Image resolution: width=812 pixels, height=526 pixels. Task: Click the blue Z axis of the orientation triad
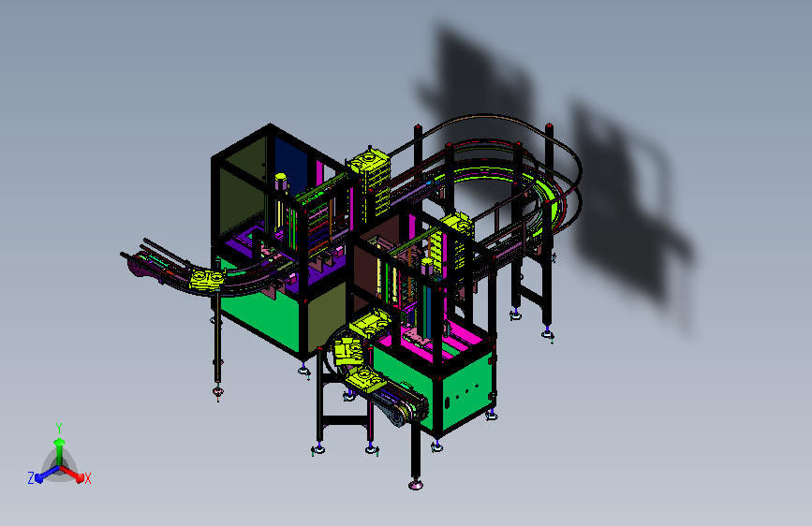pyautogui.click(x=47, y=475)
